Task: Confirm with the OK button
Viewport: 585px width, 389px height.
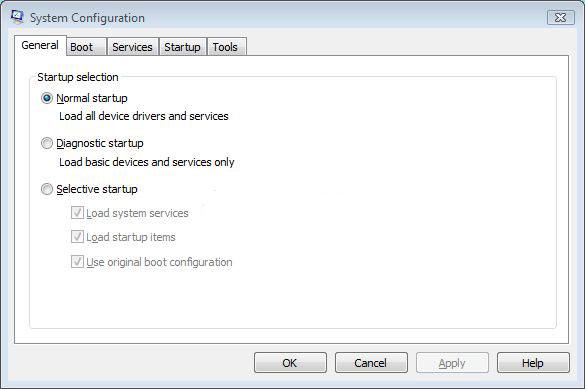Action: pos(290,363)
